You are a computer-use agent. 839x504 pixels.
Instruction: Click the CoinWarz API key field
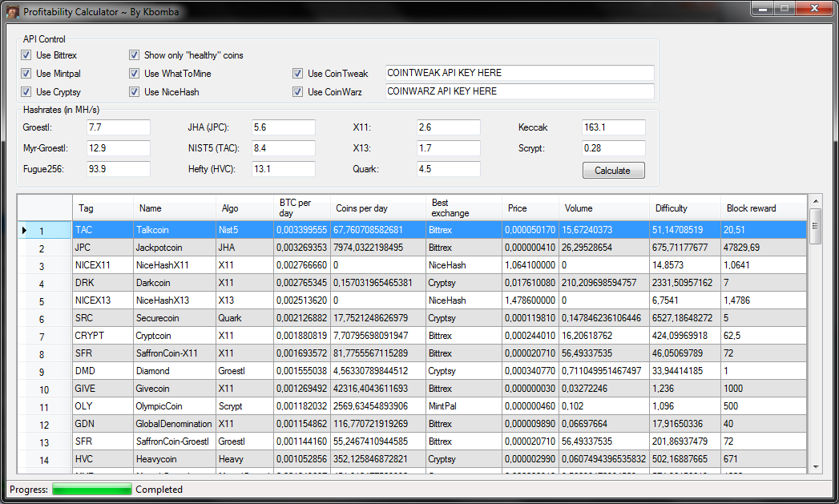click(x=519, y=91)
